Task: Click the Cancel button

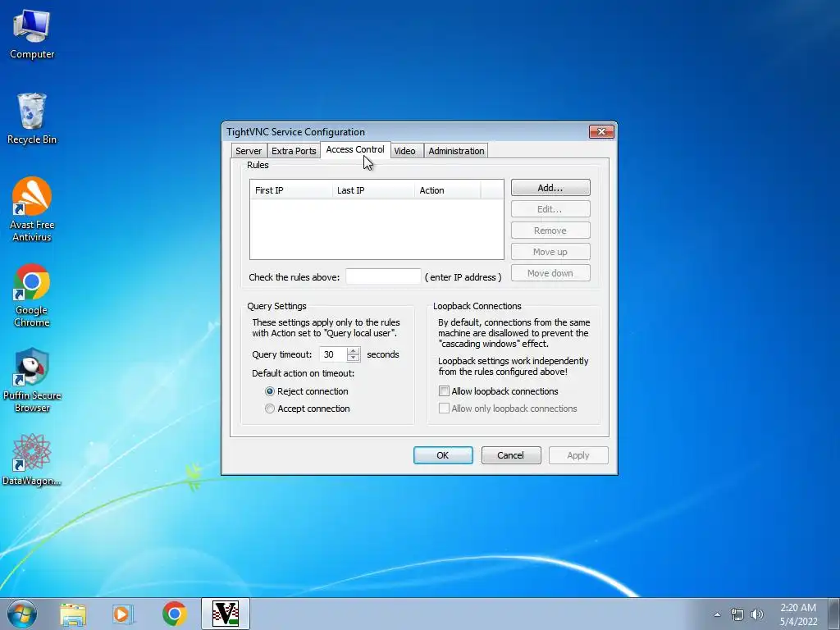Action: pos(510,455)
